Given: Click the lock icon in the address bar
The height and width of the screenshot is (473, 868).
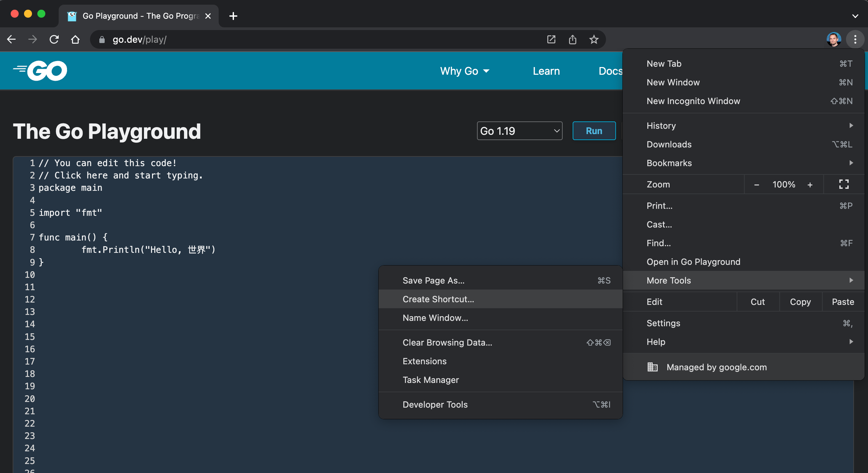Looking at the screenshot, I should (102, 40).
